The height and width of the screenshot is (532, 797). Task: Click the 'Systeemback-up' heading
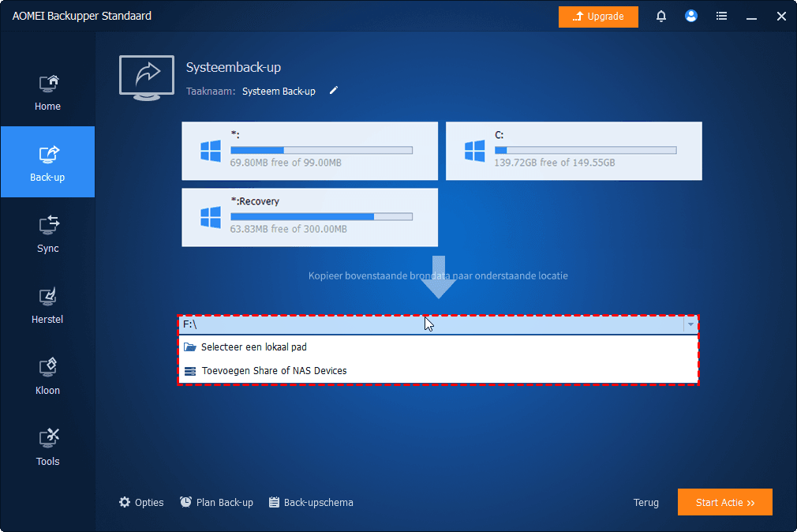[x=234, y=67]
